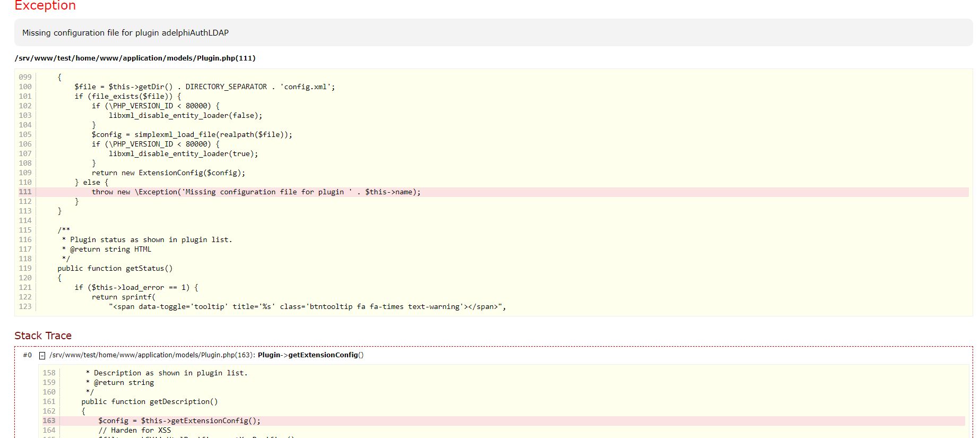Click the #0 stack frame number

click(27, 355)
